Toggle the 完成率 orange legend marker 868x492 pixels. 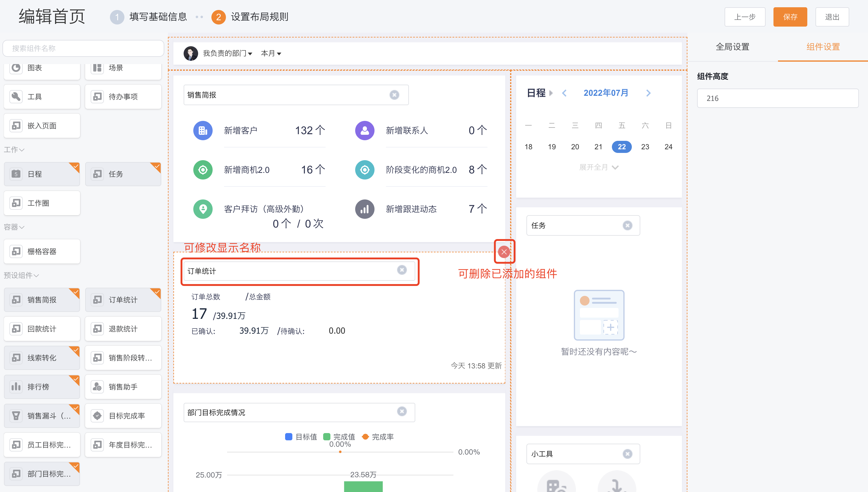point(365,437)
